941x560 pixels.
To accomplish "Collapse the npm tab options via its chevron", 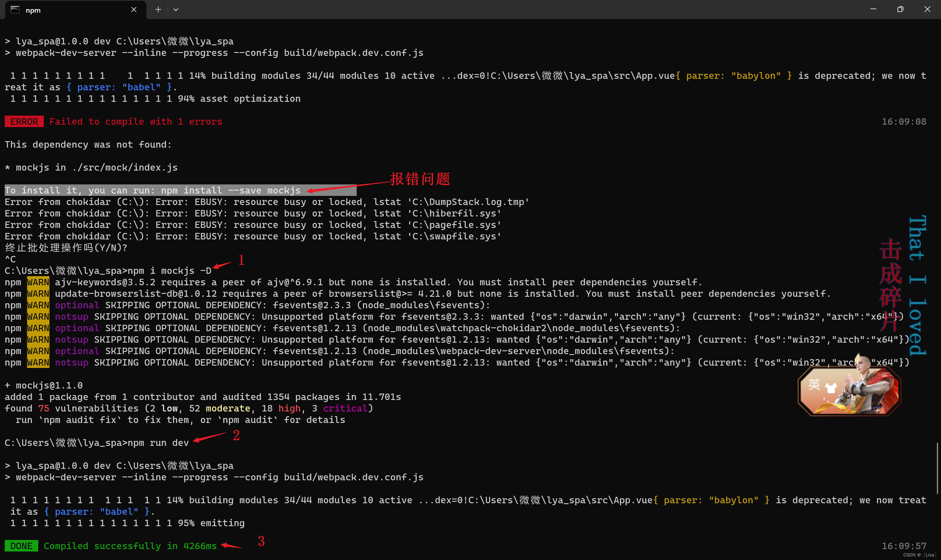I will (x=176, y=9).
